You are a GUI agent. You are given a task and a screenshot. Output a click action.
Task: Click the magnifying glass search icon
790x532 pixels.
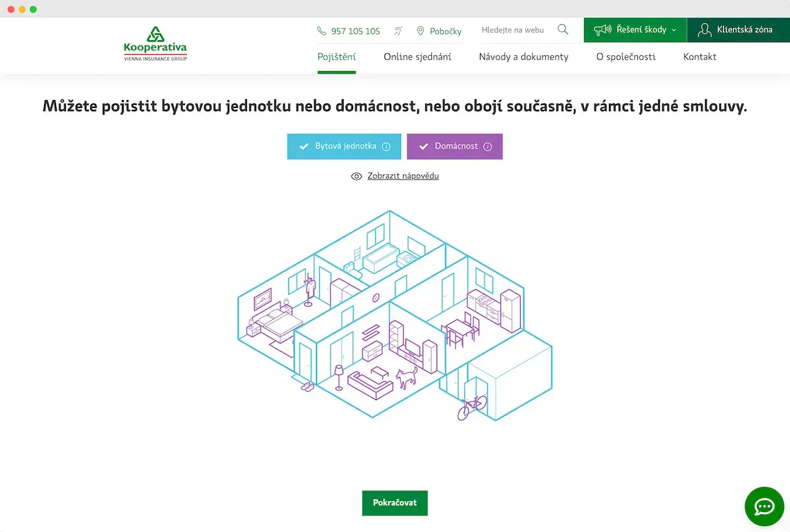tap(563, 30)
